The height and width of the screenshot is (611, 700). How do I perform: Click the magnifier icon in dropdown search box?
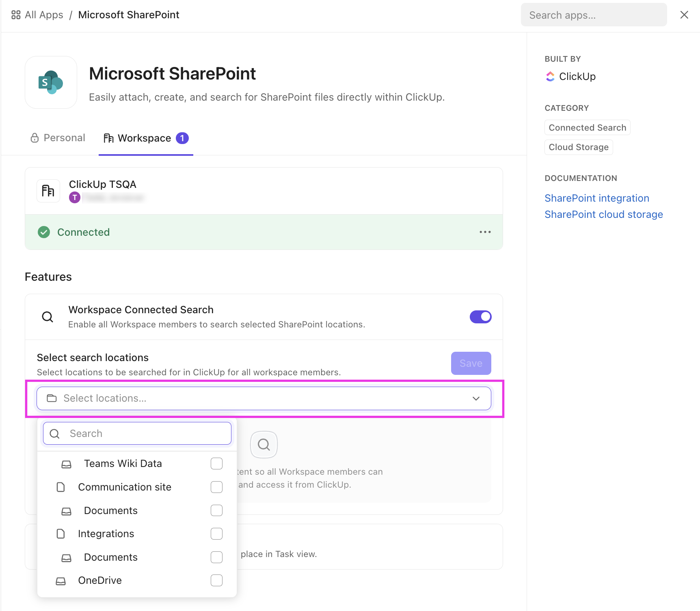pos(54,434)
